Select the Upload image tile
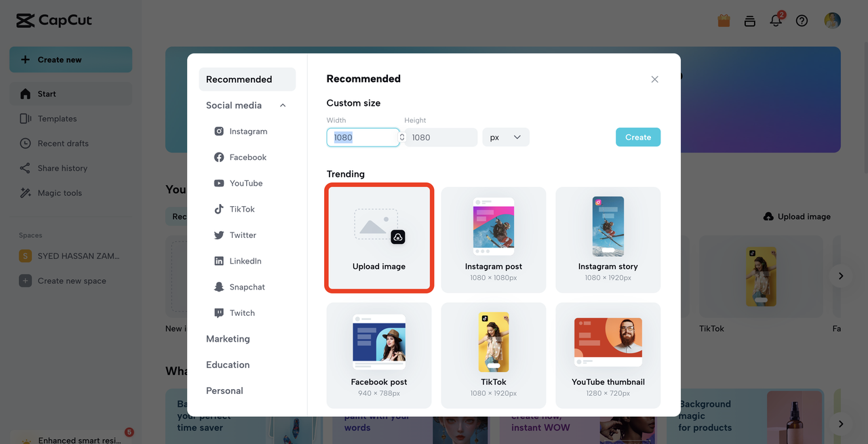The image size is (868, 444). coord(379,239)
